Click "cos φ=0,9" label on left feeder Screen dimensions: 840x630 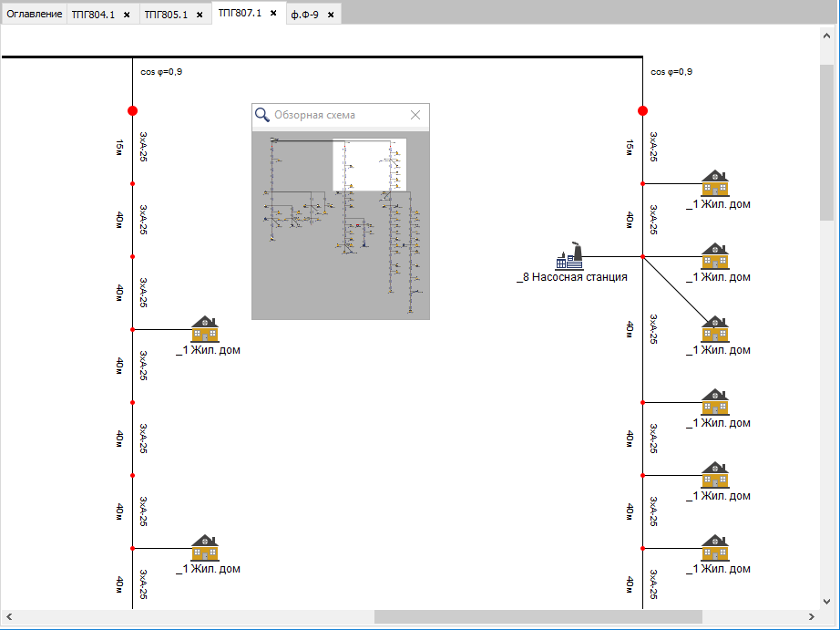[161, 72]
